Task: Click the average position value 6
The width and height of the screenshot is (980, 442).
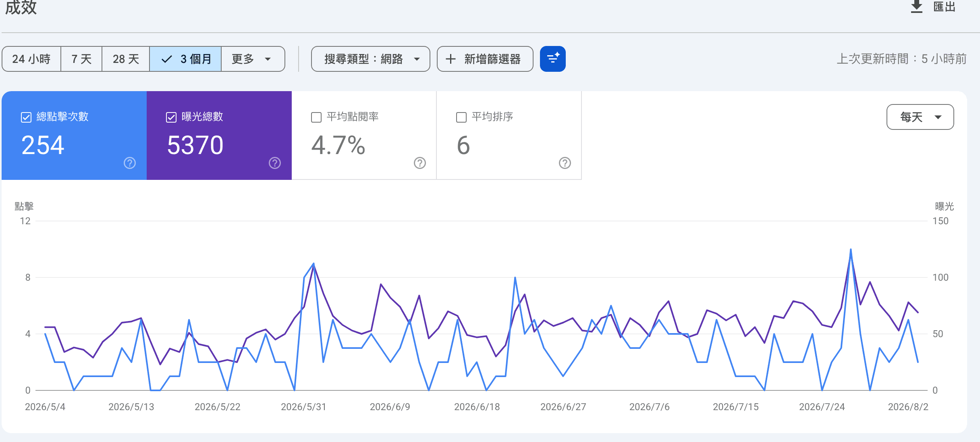Action: coord(463,145)
